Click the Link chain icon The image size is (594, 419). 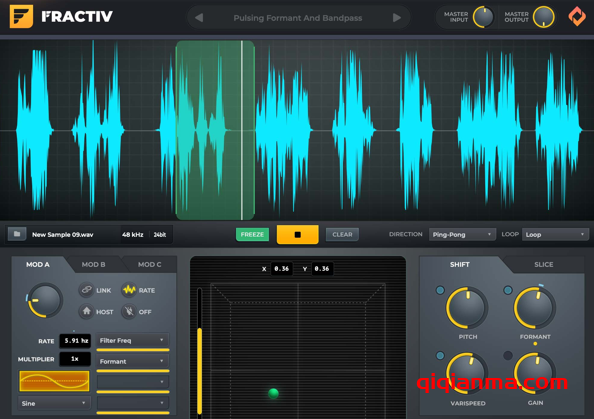(x=86, y=290)
